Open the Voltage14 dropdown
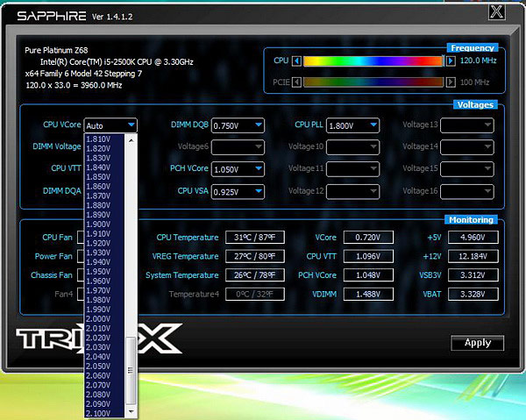The height and width of the screenshot is (420, 526). (467, 147)
